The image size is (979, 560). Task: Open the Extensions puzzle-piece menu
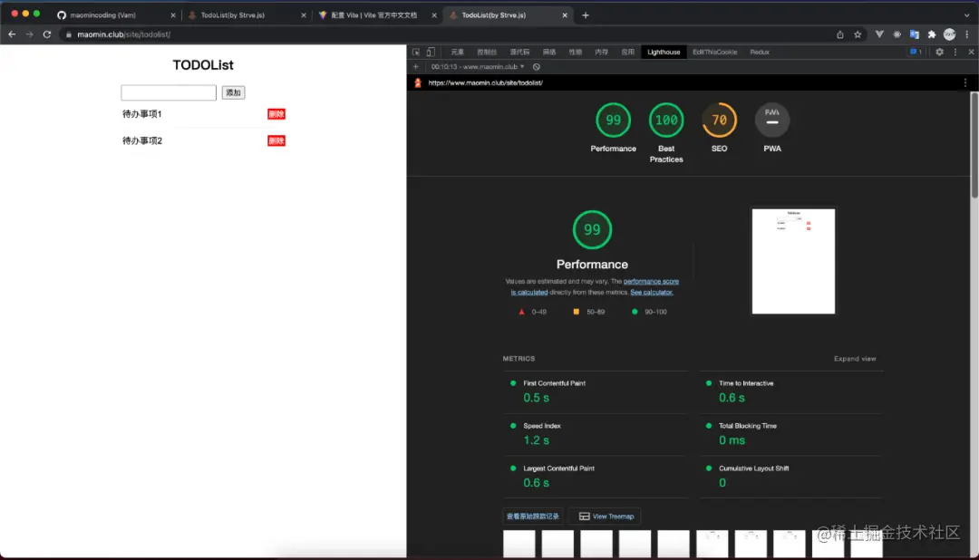coord(932,34)
